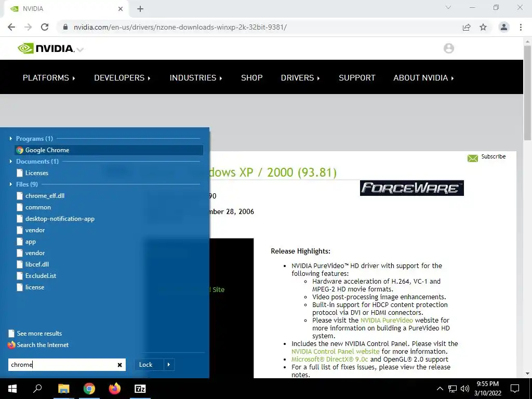532x399 pixels.
Task: Select the NVIDIA browser tab
Action: tap(66, 9)
